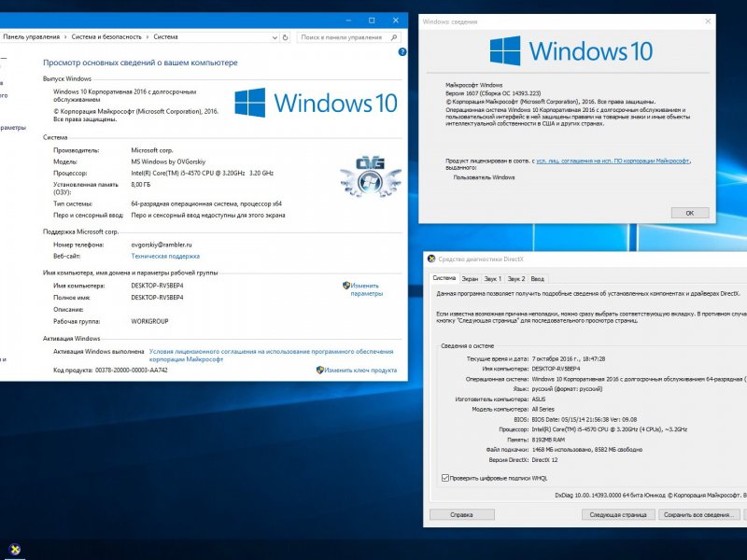Maximize the System control panel window

pyautogui.click(x=372, y=21)
